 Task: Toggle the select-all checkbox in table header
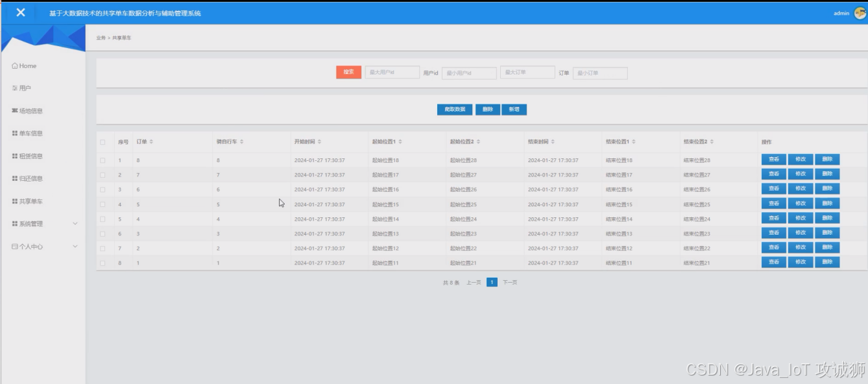pyautogui.click(x=102, y=142)
